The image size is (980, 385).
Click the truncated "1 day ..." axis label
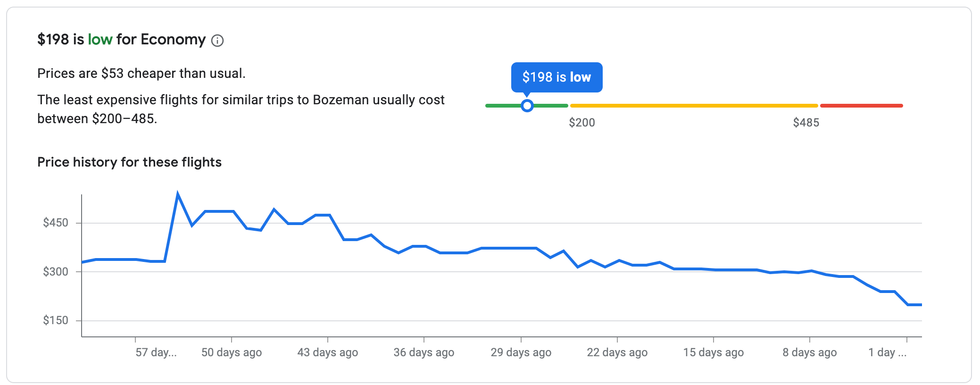(x=888, y=352)
